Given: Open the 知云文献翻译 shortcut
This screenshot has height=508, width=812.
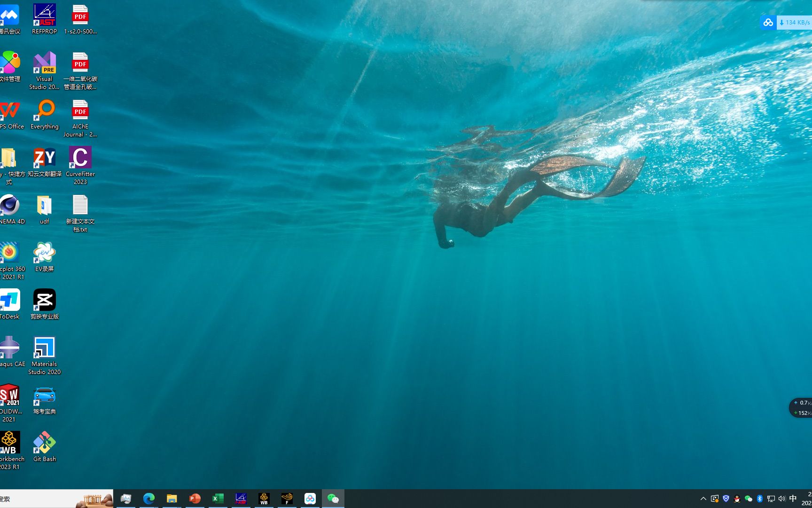Looking at the screenshot, I should 45,162.
